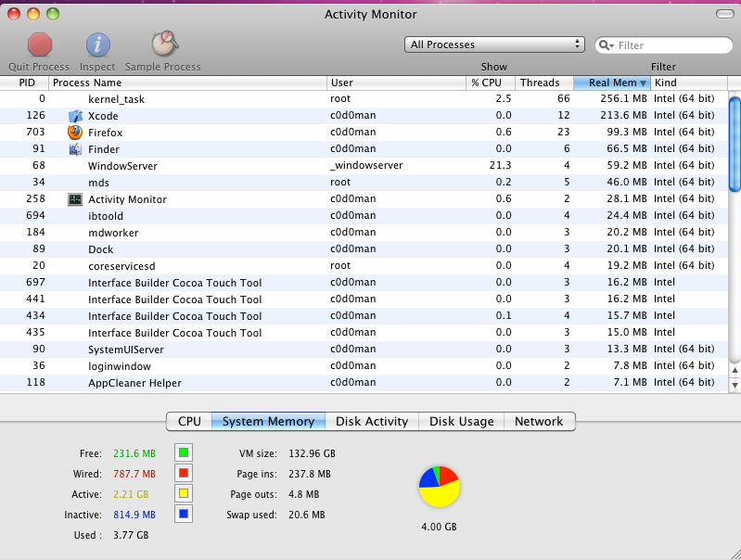Click the 4.00 GB total memory label
741x560 pixels.
pyautogui.click(x=439, y=527)
